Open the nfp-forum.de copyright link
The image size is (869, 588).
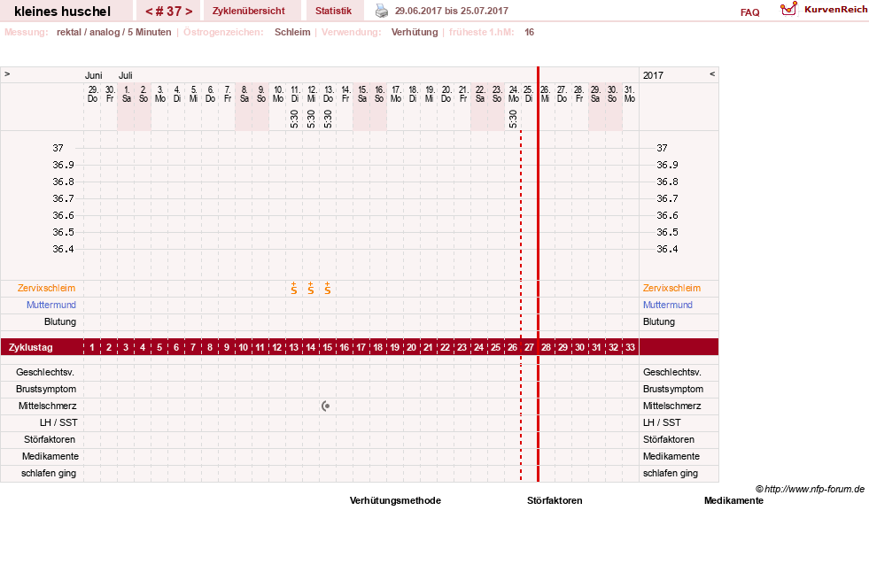(810, 489)
